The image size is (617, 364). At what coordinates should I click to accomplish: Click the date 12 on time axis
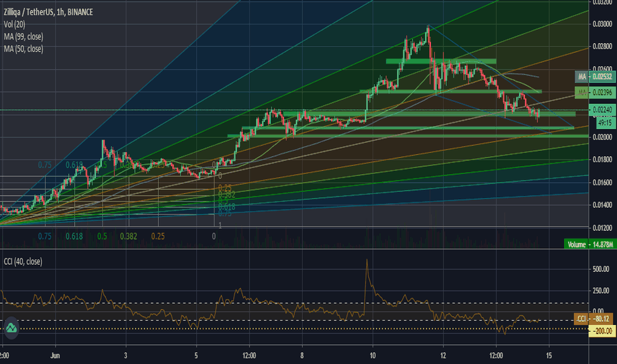click(443, 355)
